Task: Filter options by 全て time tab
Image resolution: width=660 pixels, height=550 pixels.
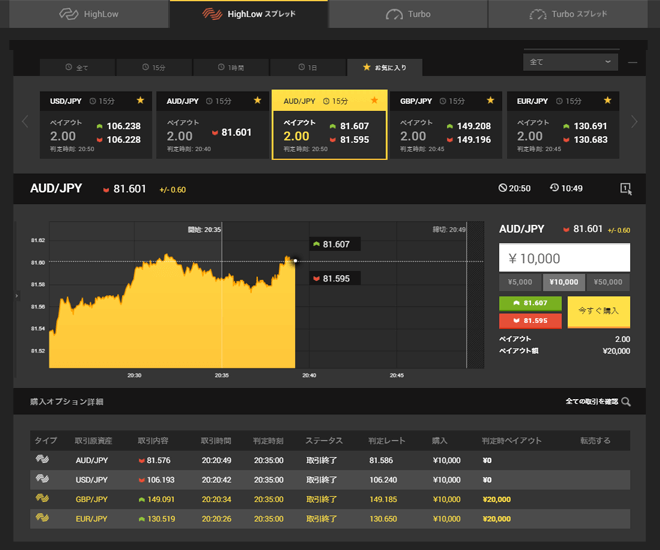Action: 77,67
